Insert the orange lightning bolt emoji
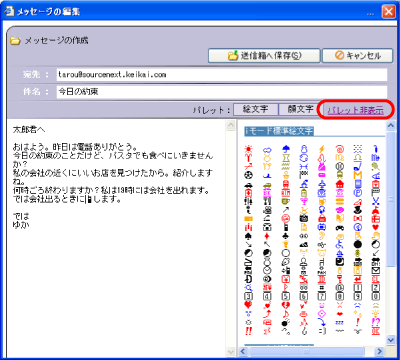The width and height of the screenshot is (400, 360). coord(322,149)
